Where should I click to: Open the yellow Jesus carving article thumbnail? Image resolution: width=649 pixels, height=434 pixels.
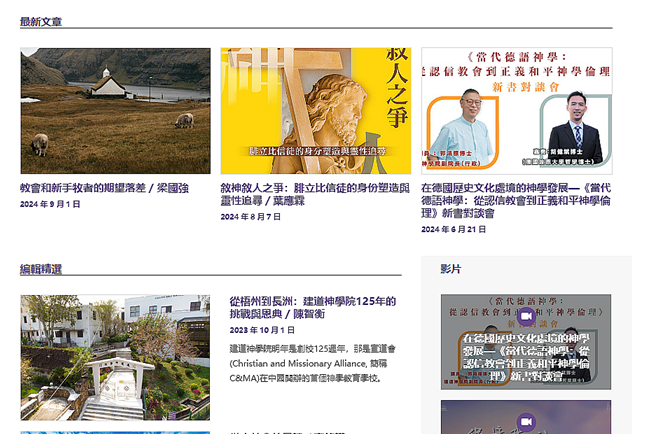[x=316, y=111]
